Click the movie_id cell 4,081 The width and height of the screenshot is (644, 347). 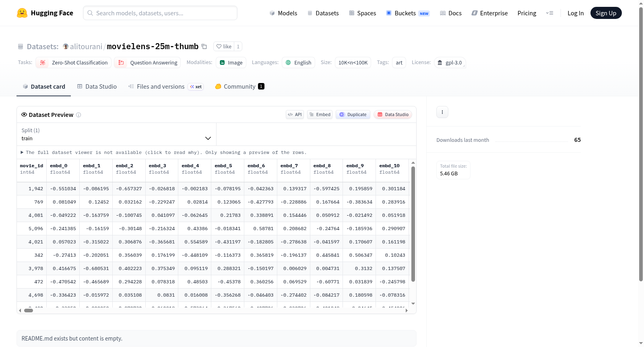point(32,215)
